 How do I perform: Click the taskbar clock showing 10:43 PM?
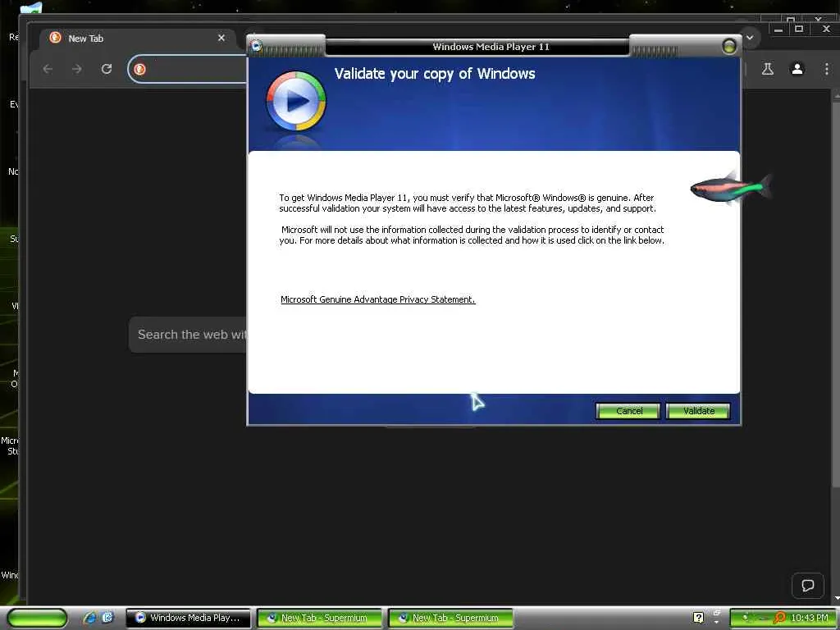(809, 618)
